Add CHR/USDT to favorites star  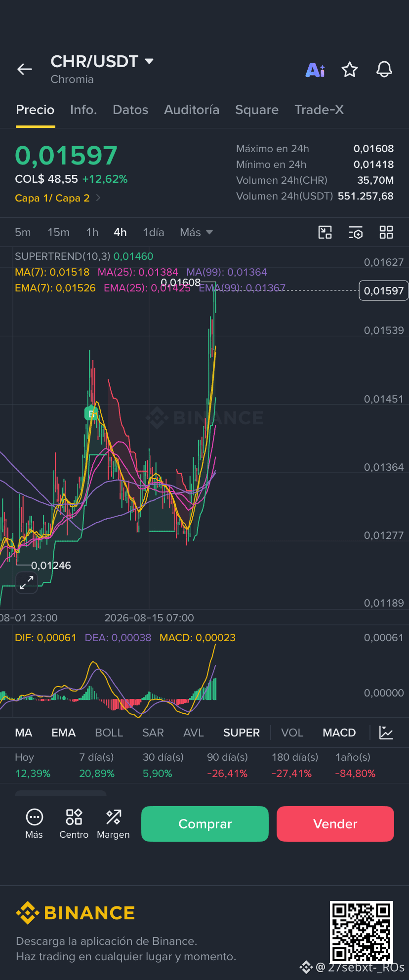coord(350,70)
